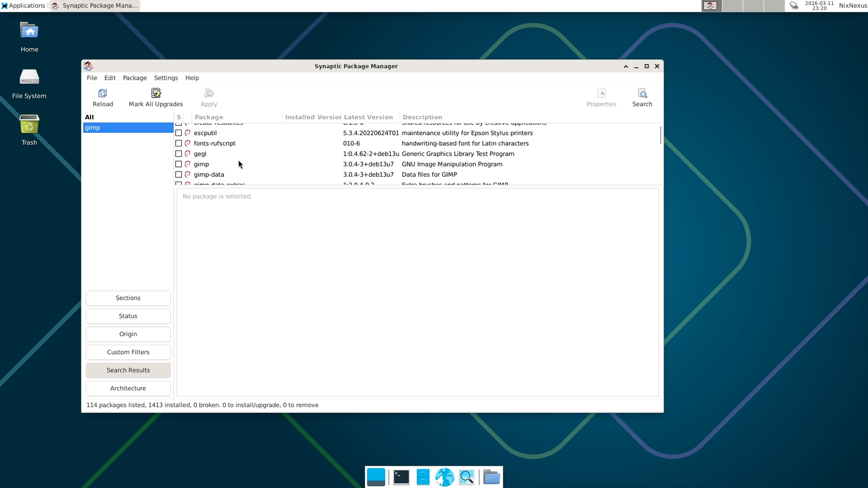Screen dimensions: 868x488
Task: Click the Properties toolbar icon
Action: point(601,97)
